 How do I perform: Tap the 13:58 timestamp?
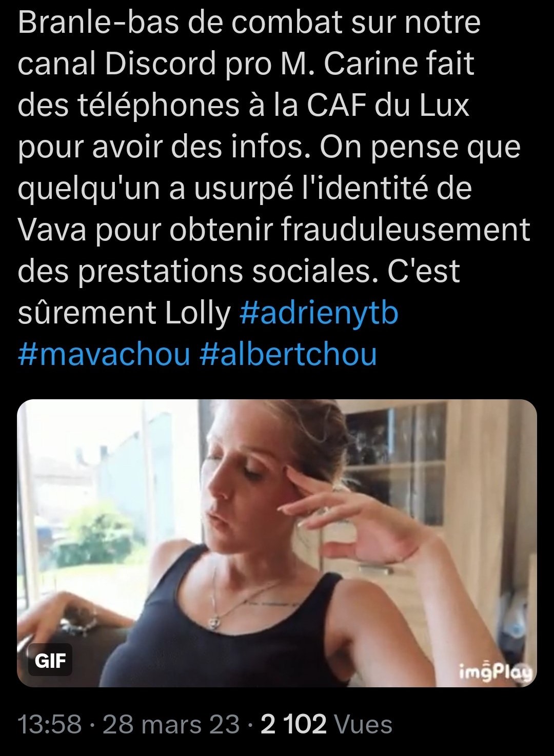click(x=49, y=724)
